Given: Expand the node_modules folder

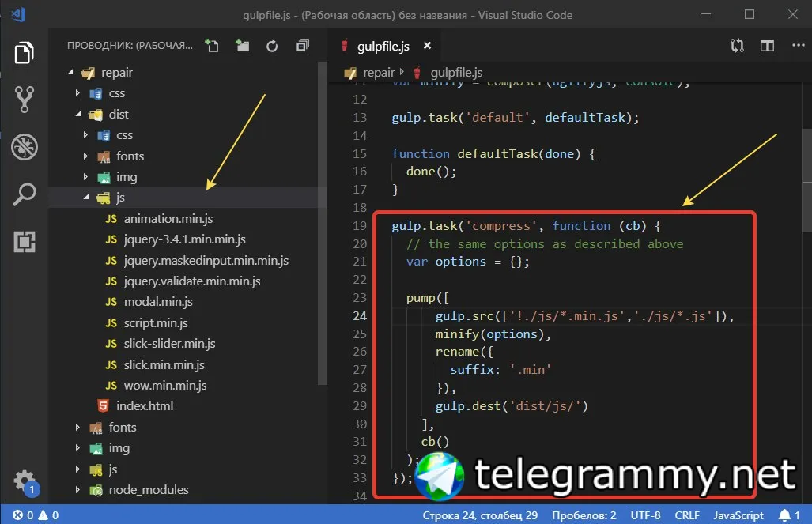Looking at the screenshot, I should [x=77, y=490].
